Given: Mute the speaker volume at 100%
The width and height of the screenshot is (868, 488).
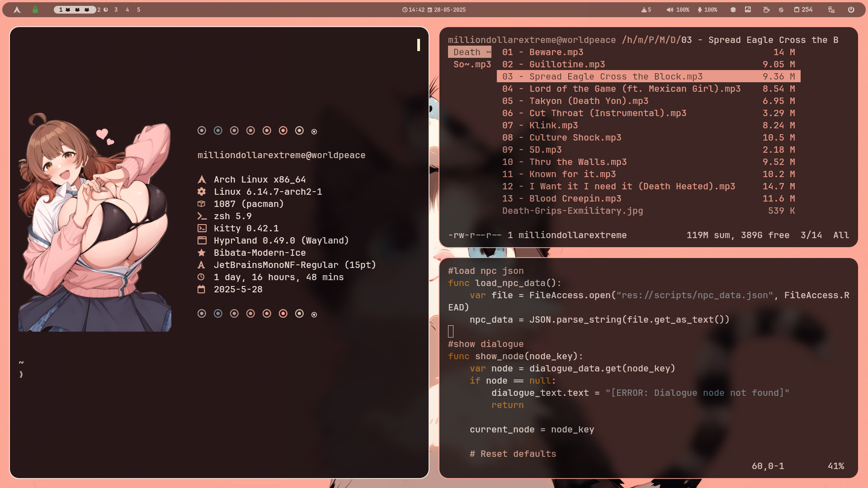Looking at the screenshot, I should coord(677,9).
